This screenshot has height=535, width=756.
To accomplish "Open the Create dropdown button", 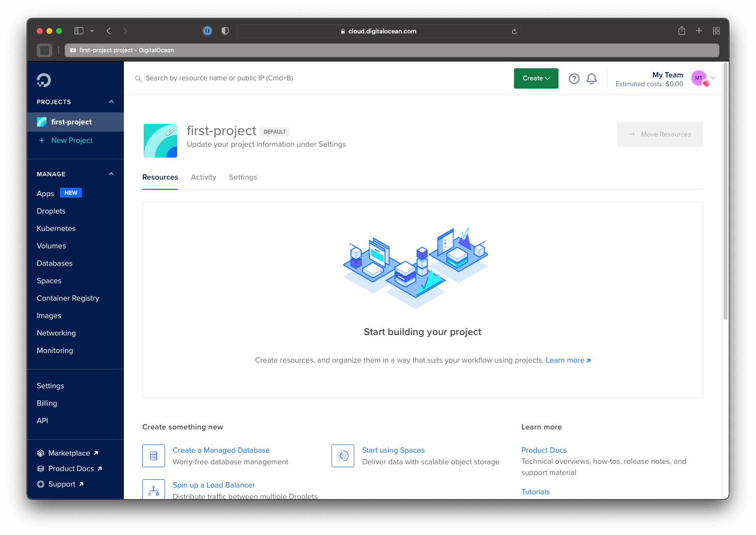I will point(536,78).
